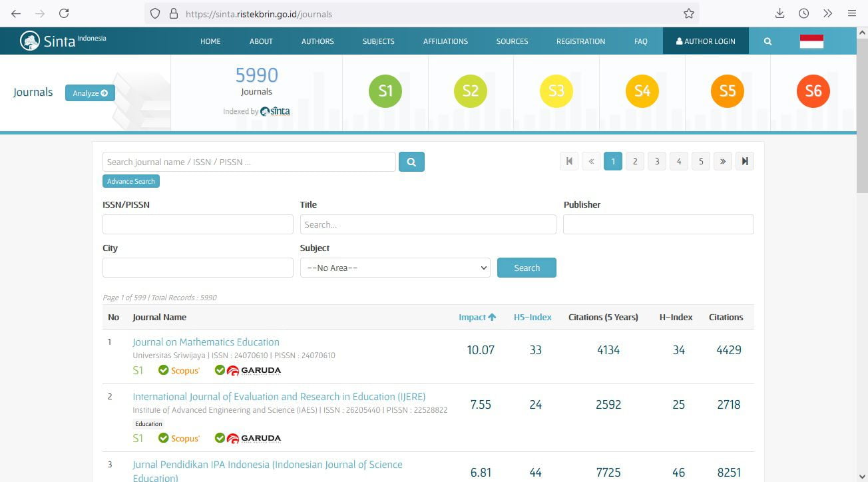Open the browser hamburger menu

pyautogui.click(x=852, y=13)
